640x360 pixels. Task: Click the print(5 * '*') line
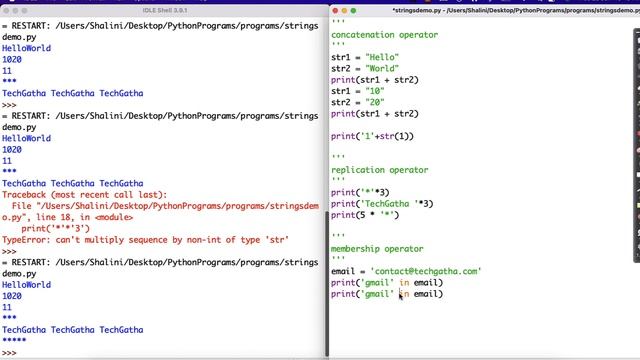click(365, 215)
